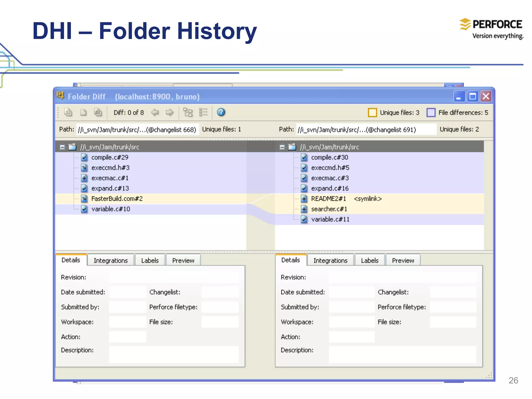Minimize the Folder Diff window

click(459, 96)
